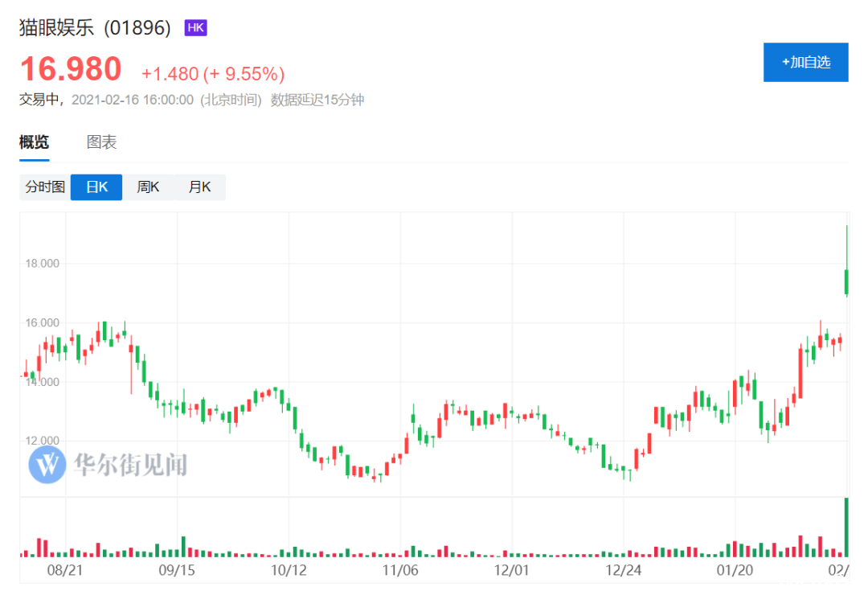
Task: Click the 18.000 price axis label
Action: 42,264
